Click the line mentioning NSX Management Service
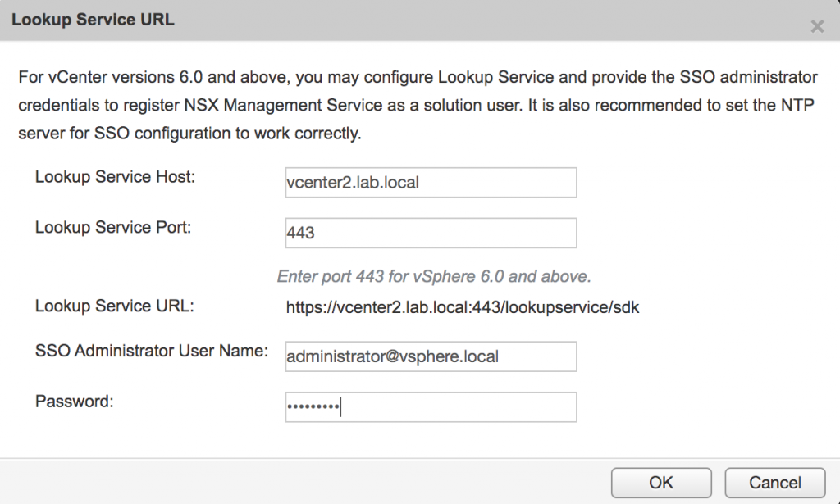Screen dimensions: 840x504 (416, 105)
